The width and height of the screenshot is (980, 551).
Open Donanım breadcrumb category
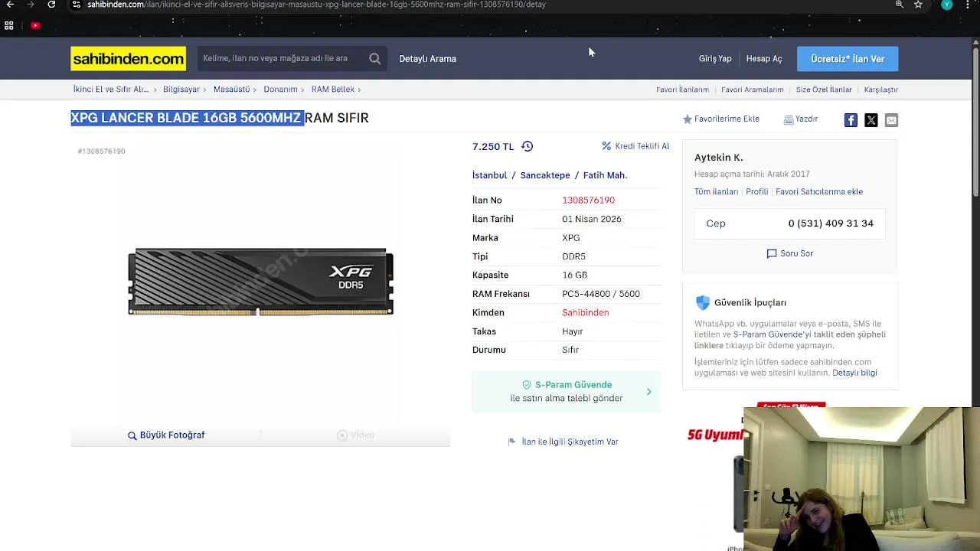(280, 90)
